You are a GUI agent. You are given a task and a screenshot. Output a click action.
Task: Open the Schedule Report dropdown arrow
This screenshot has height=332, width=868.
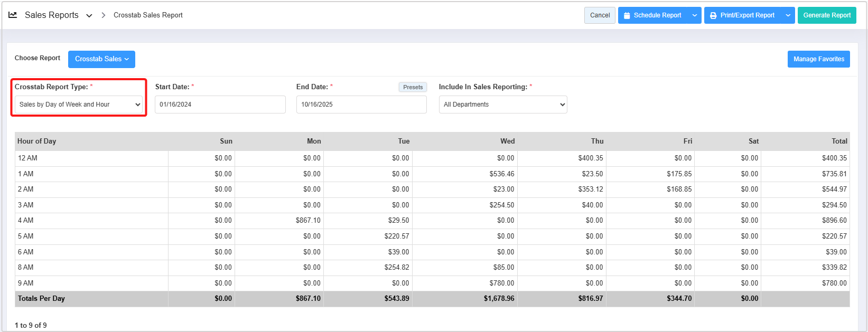click(695, 15)
